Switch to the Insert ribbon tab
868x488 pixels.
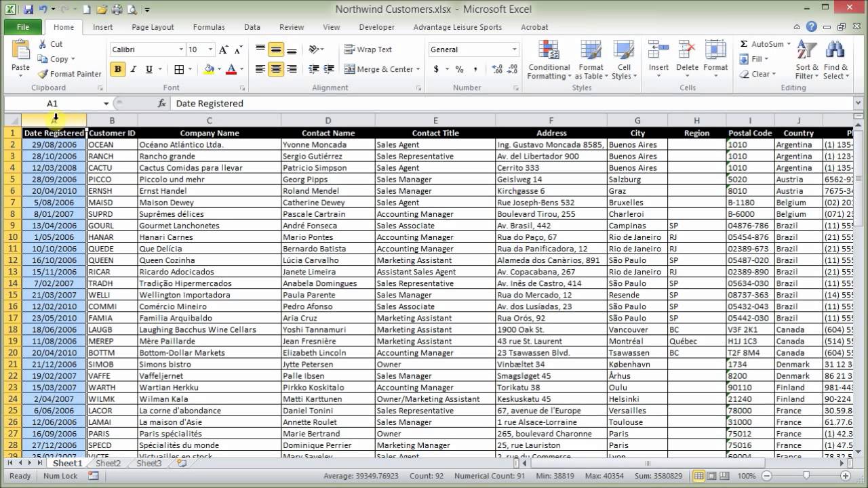coord(103,27)
